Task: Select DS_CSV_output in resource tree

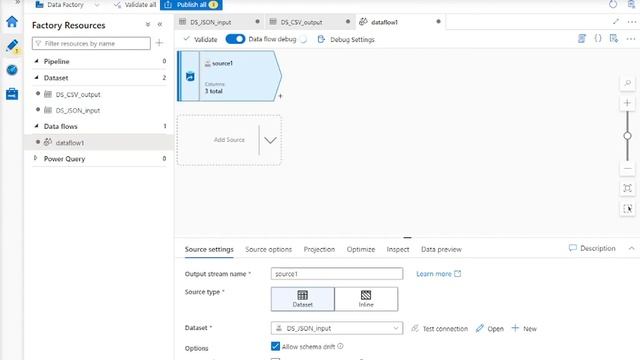Action: click(x=78, y=94)
